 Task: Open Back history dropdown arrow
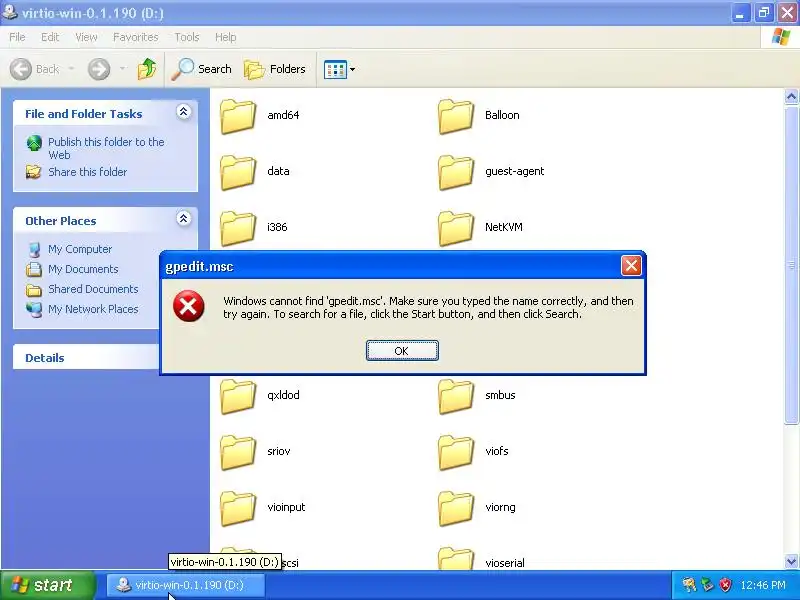(x=71, y=69)
